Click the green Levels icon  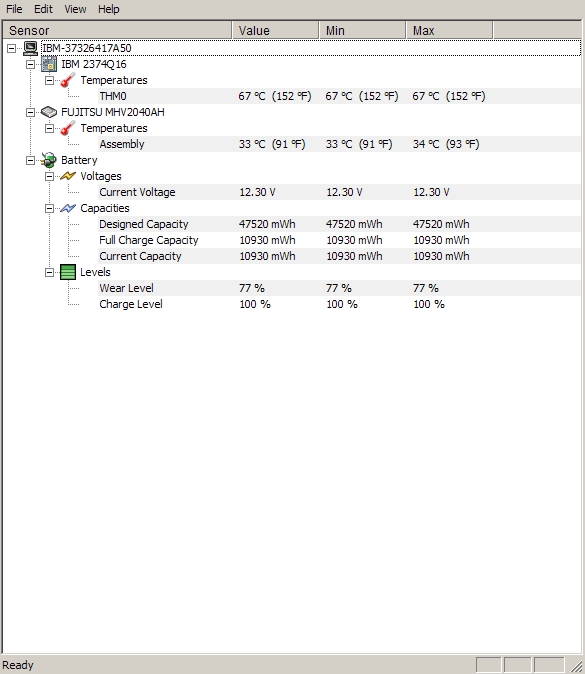(x=68, y=272)
